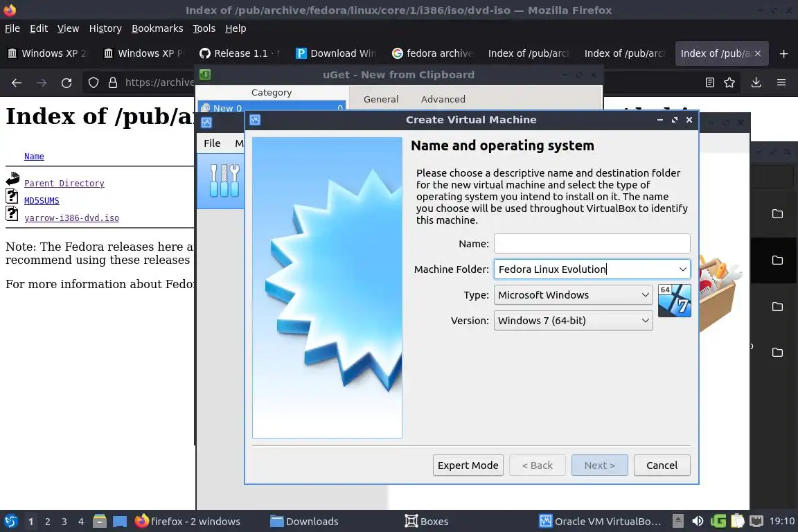This screenshot has width=798, height=532.
Task: Switch to the first Windows XP tab
Action: coord(47,53)
